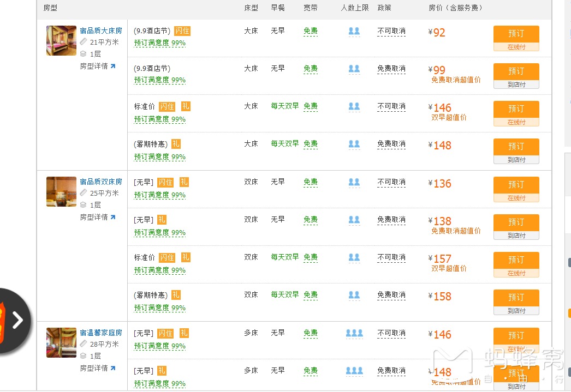Screen dimensions: 571x392
Task: Open the 宿品质双床房 room name link
Action: 101,182
